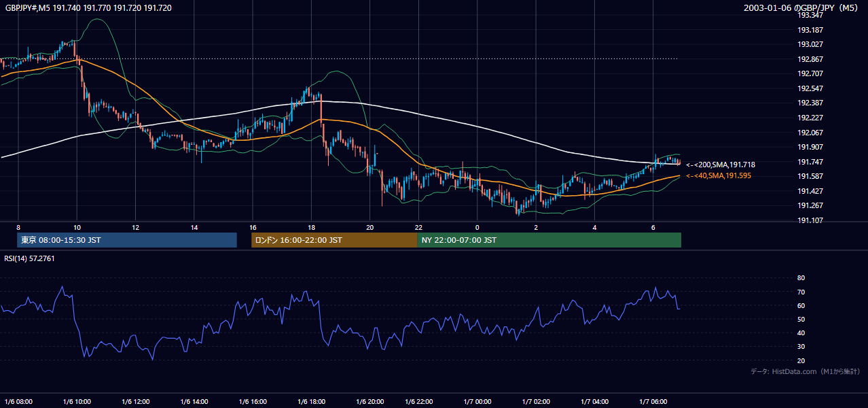The height and width of the screenshot is (408, 868).
Task: Click the 1/6 22:00 bottom time label
Action: [418, 401]
